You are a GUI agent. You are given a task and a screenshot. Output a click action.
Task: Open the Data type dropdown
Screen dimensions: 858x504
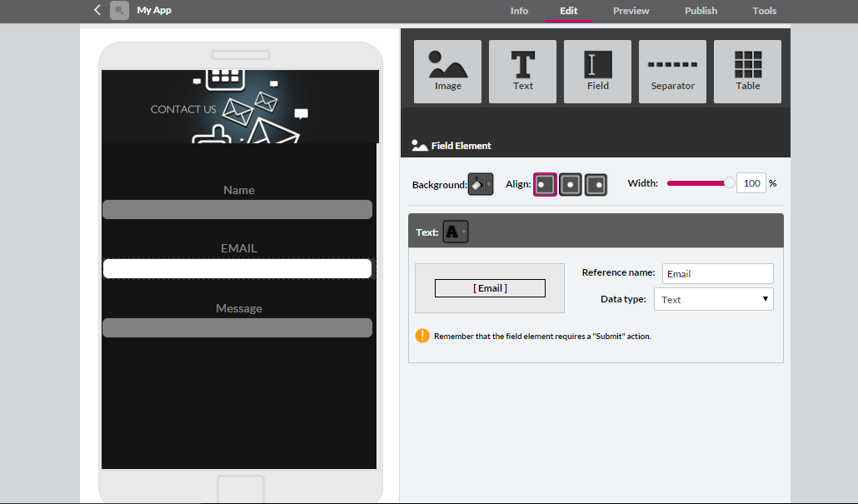click(x=714, y=299)
